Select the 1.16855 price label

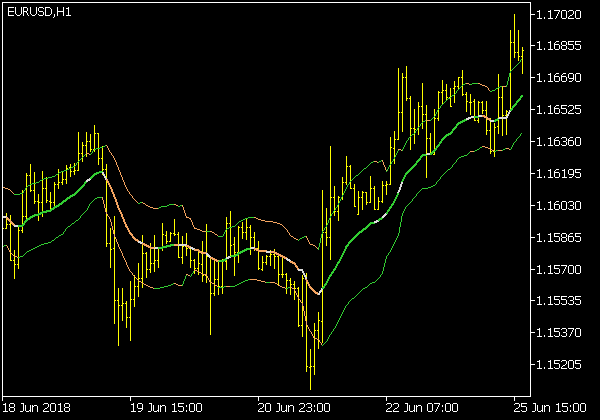559,46
